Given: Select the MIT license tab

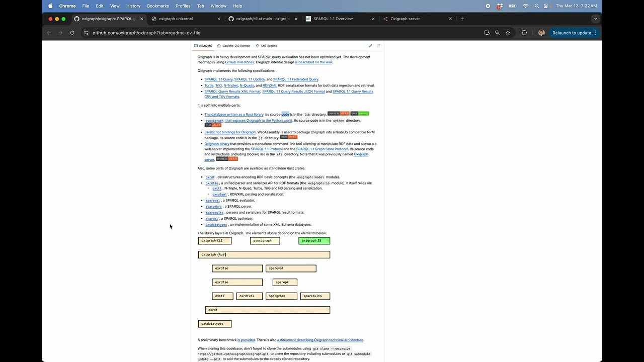Looking at the screenshot, I should (266, 46).
